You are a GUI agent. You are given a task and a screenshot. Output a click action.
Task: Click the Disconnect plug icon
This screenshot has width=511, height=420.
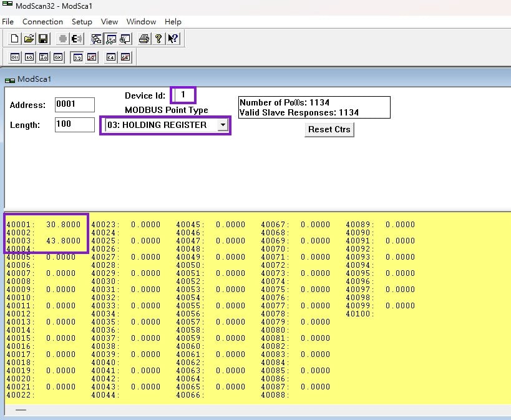point(78,39)
